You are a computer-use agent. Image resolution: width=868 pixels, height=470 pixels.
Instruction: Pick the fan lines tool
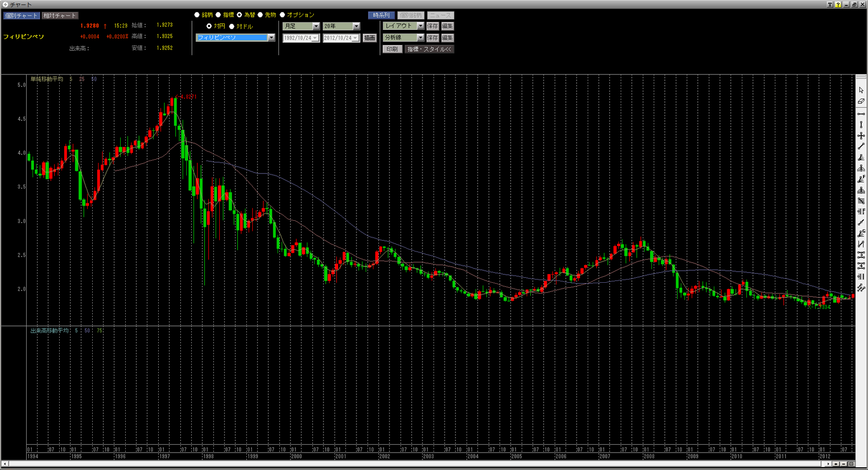(861, 157)
